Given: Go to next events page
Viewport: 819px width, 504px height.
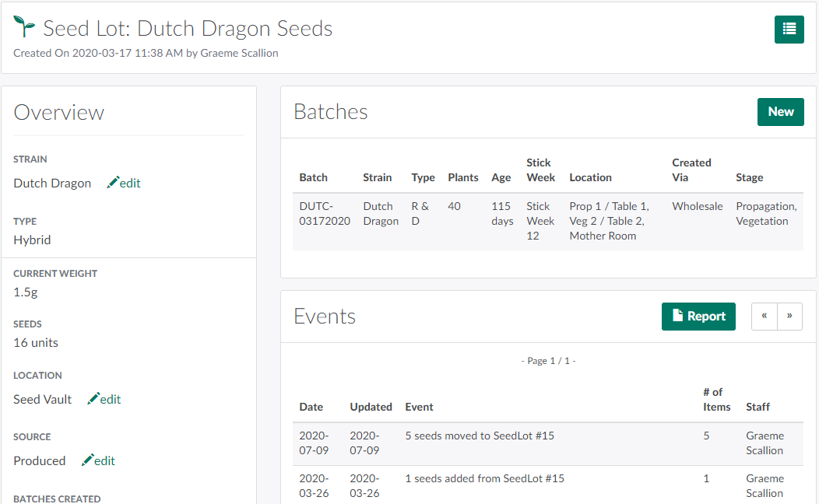Looking at the screenshot, I should click(789, 317).
